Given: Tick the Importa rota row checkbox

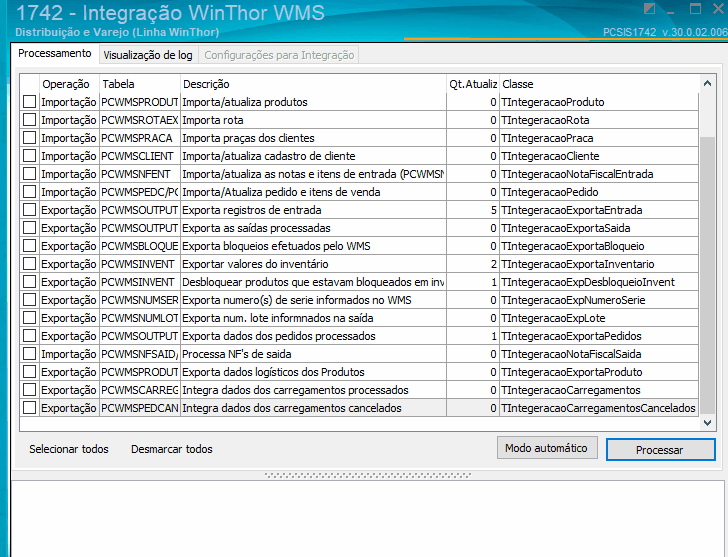Looking at the screenshot, I should 30,120.
